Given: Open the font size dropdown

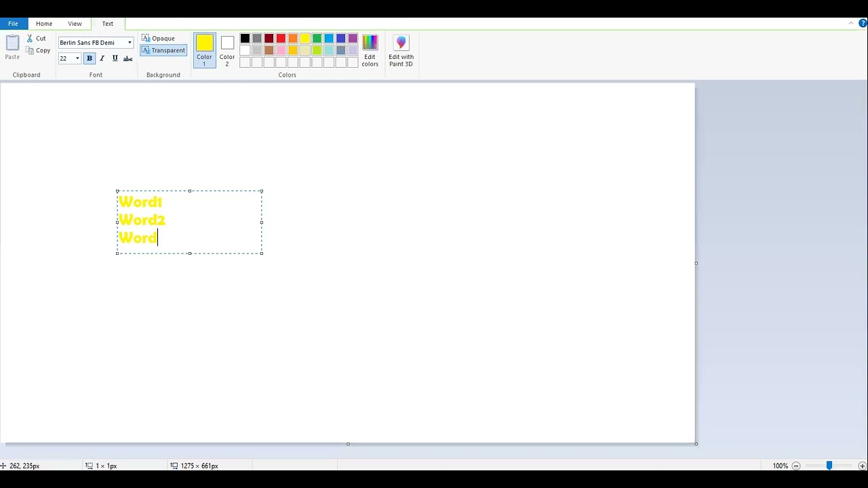Looking at the screenshot, I should point(77,58).
